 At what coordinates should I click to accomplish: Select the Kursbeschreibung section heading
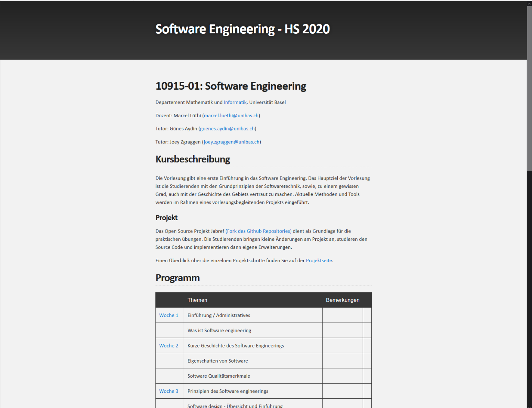pyautogui.click(x=193, y=159)
